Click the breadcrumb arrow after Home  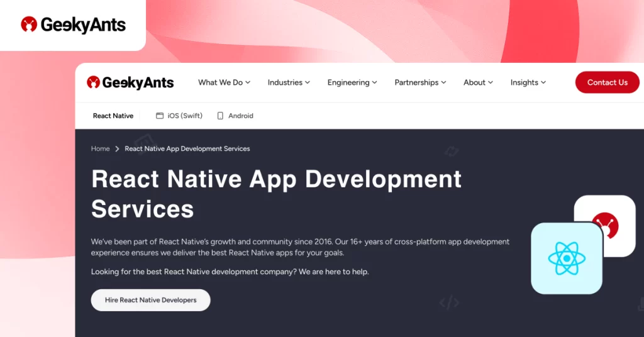point(117,148)
